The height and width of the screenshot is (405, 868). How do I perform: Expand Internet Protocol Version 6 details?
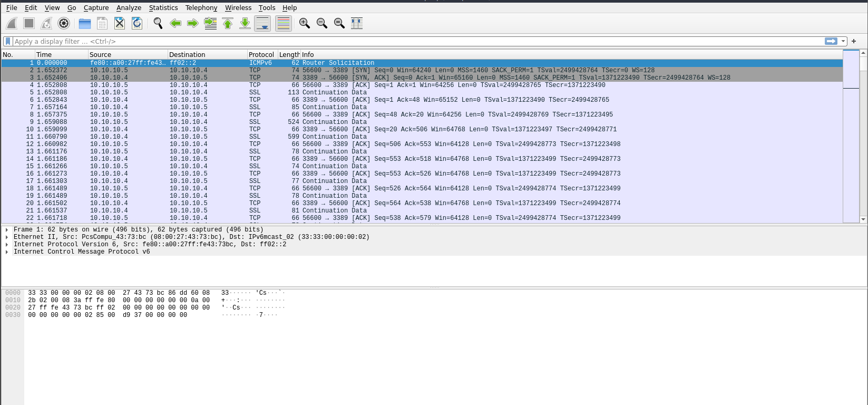[x=7, y=245]
